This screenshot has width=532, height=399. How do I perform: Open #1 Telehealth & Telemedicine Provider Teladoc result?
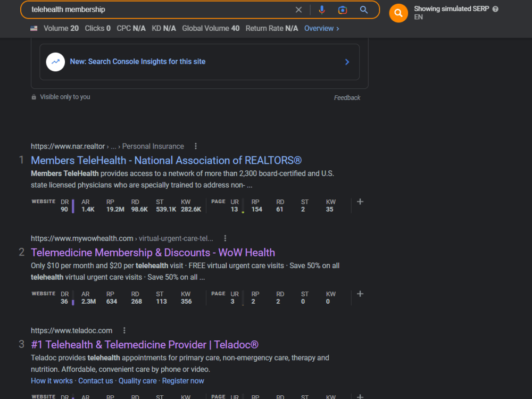tap(145, 345)
